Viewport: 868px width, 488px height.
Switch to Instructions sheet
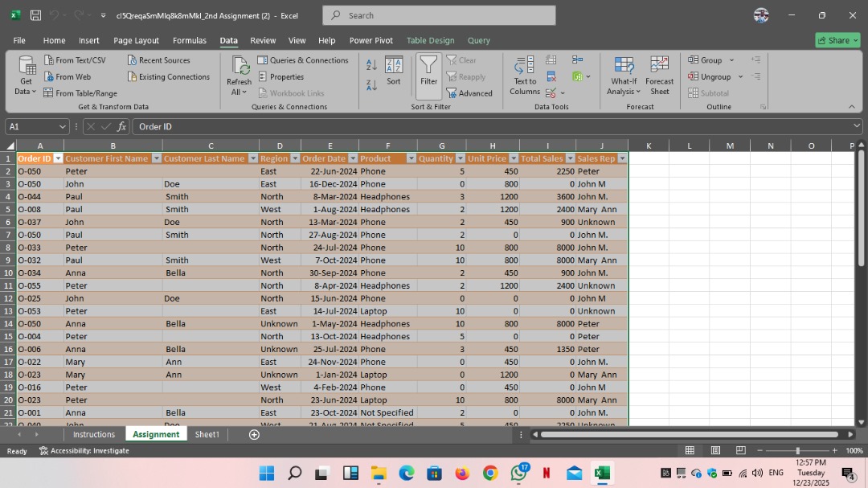(94, 434)
